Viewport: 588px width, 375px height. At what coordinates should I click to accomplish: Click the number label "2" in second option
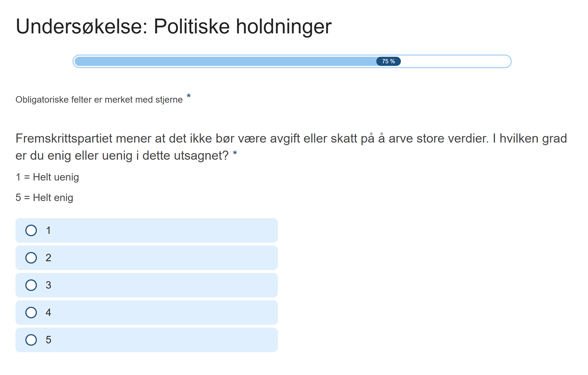coord(49,258)
